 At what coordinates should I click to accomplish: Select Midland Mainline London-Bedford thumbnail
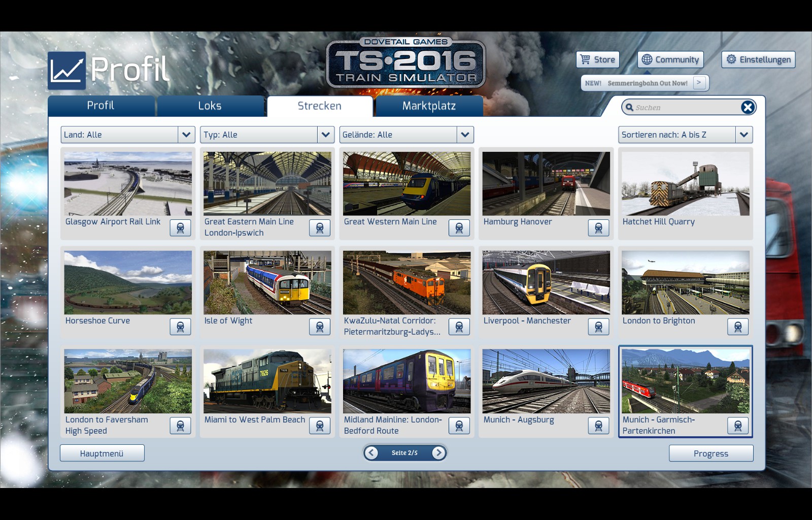point(407,381)
